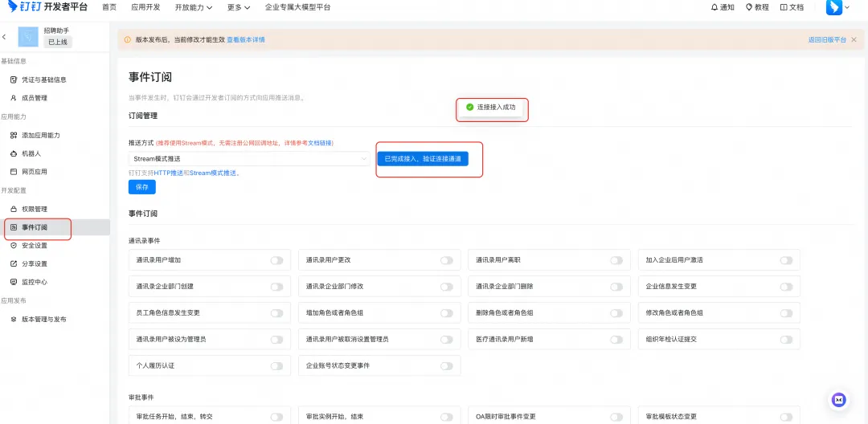Open the floating assistant chat icon
The width and height of the screenshot is (868, 424).
(x=839, y=400)
